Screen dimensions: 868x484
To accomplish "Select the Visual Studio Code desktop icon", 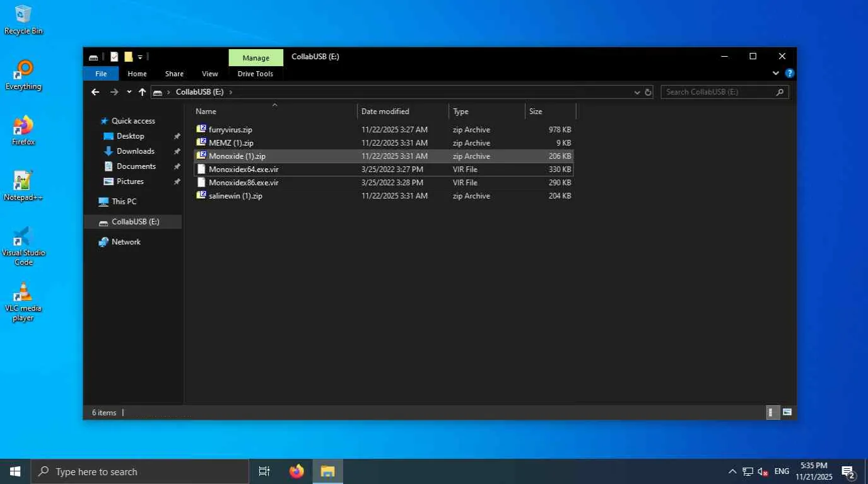I will pos(23,246).
